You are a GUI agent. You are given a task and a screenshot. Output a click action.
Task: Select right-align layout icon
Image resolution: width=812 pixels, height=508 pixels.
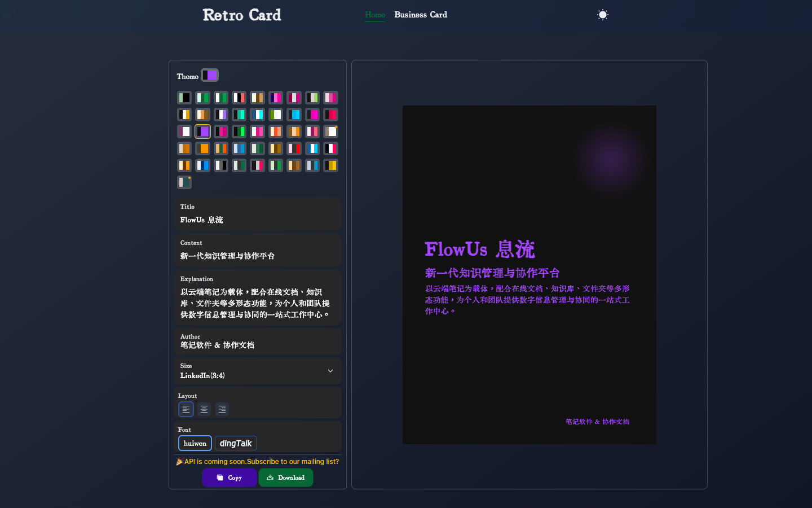(222, 409)
